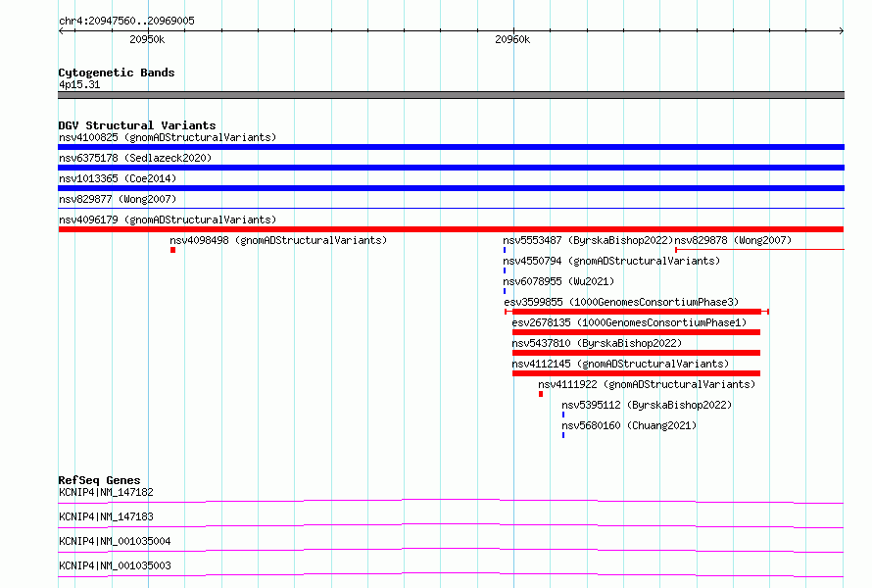The image size is (872, 588).
Task: Click the nsv4111922 gnomADStructuralVariants label
Action: (x=647, y=384)
